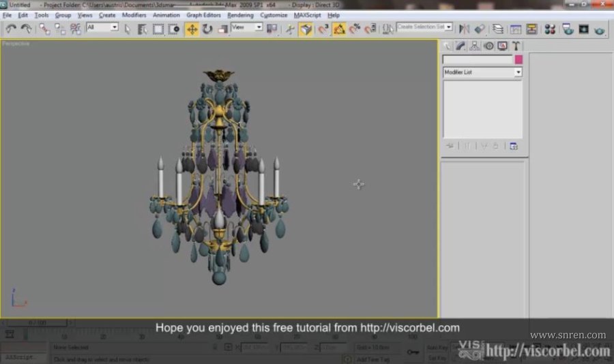This screenshot has width=614, height=364.
Task: Click the Select and Manipulate icon
Action: point(290,29)
